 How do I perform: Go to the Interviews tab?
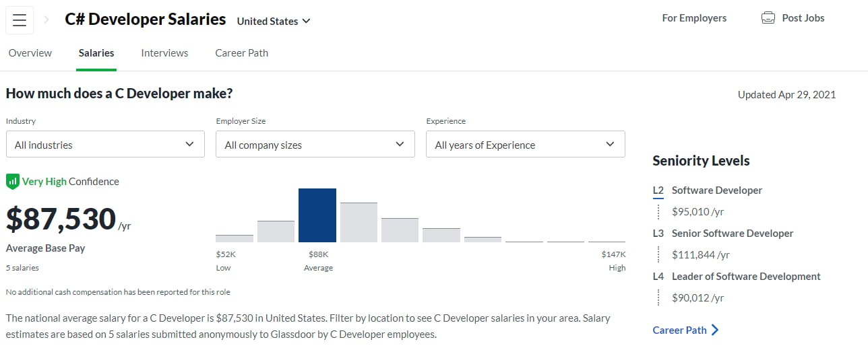click(164, 52)
